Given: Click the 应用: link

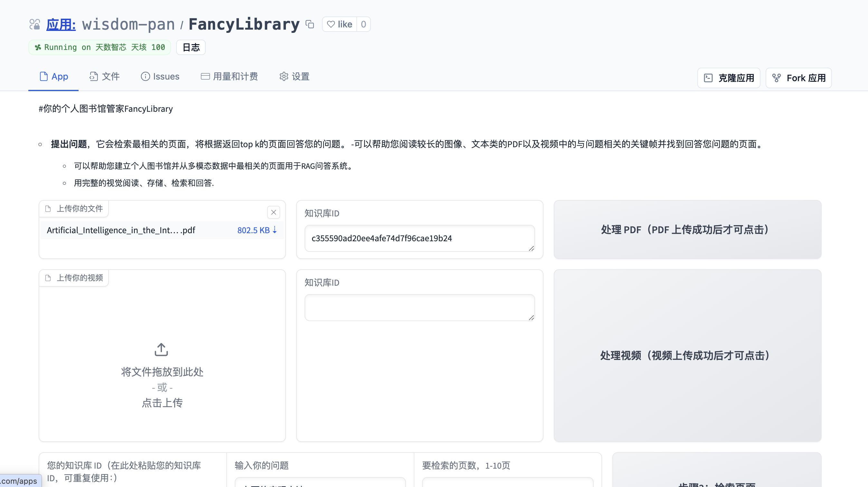Looking at the screenshot, I should click(x=61, y=24).
